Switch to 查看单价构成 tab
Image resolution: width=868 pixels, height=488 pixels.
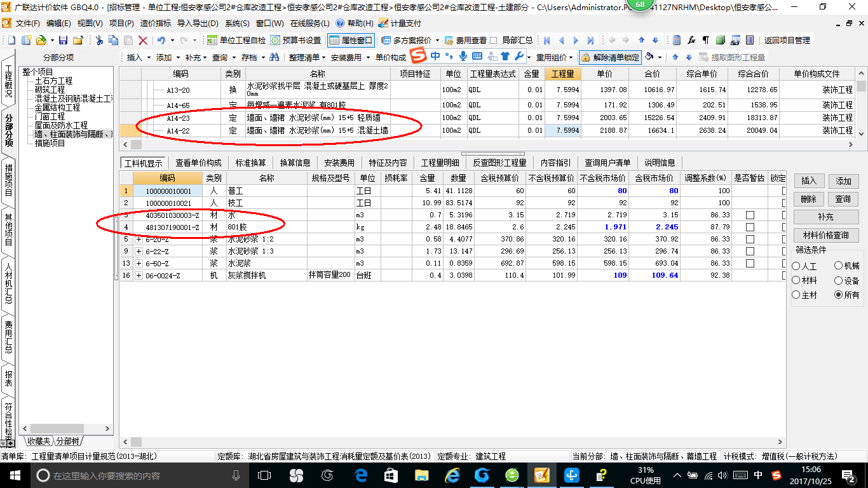coord(199,163)
